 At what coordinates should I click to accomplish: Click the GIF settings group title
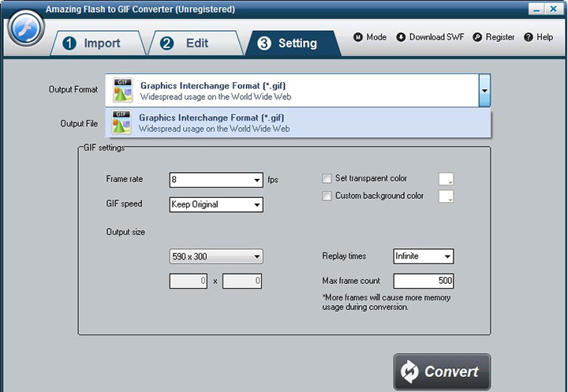[x=104, y=147]
